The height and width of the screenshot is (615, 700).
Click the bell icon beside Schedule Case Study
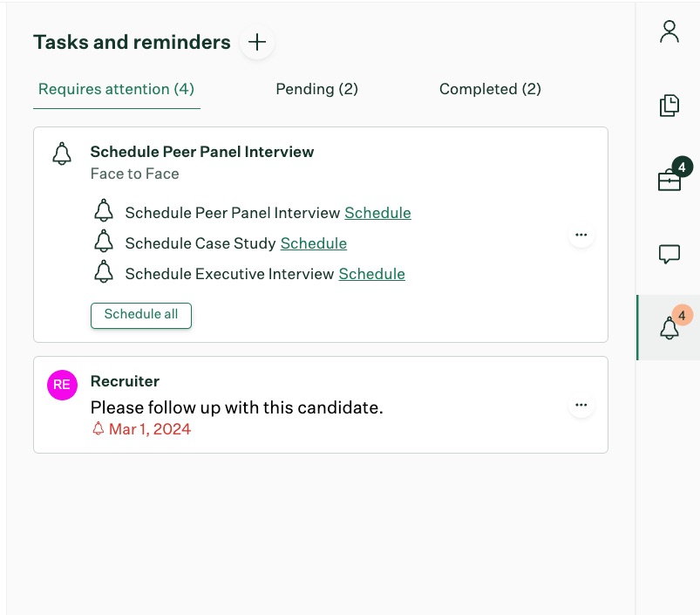tap(104, 242)
